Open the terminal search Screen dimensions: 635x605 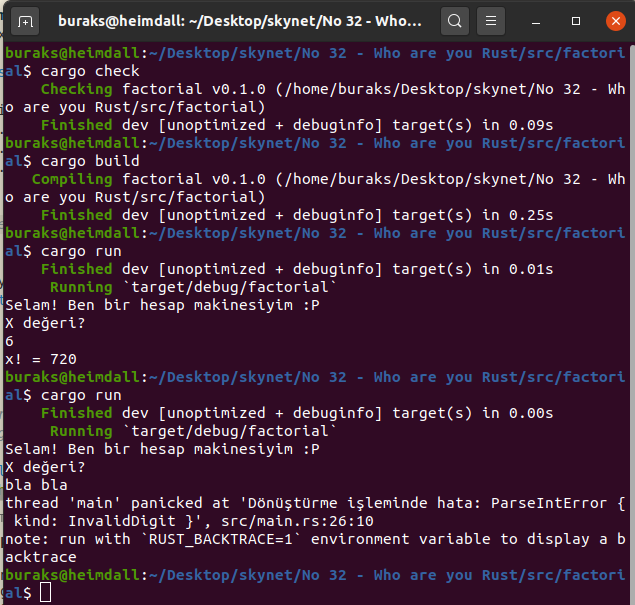(x=454, y=21)
